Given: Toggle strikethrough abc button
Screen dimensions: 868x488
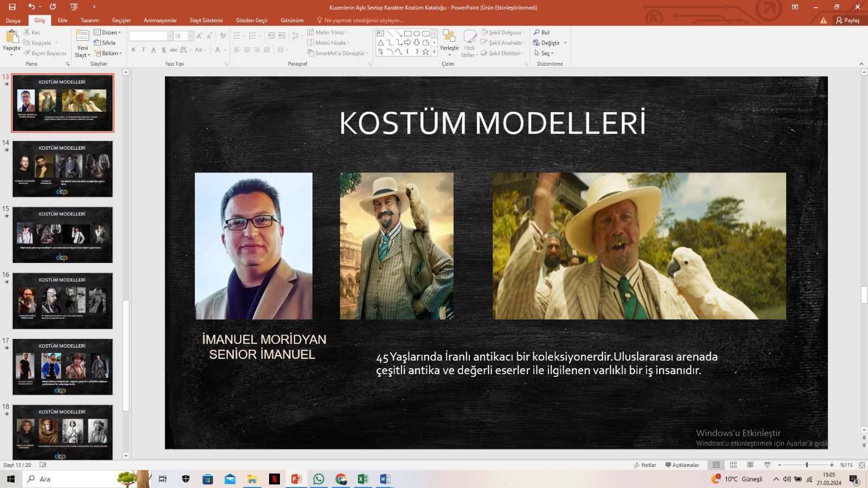Looking at the screenshot, I should pyautogui.click(x=174, y=50).
